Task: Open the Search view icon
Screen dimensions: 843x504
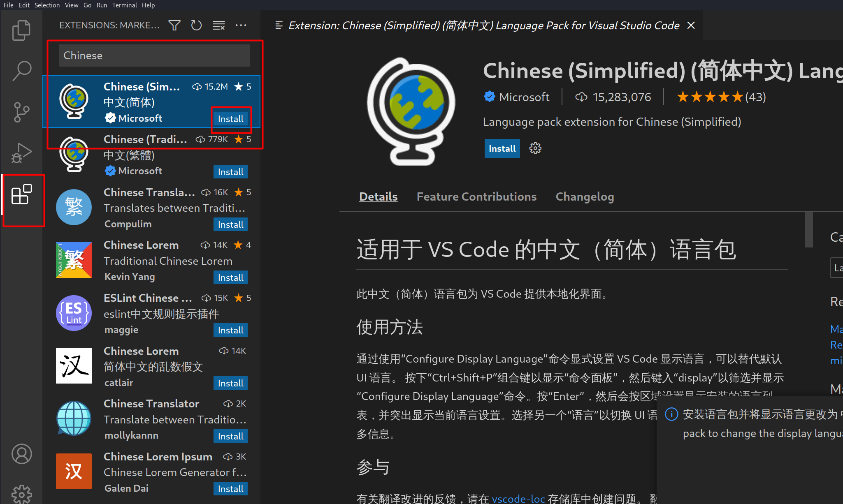Action: [21, 71]
